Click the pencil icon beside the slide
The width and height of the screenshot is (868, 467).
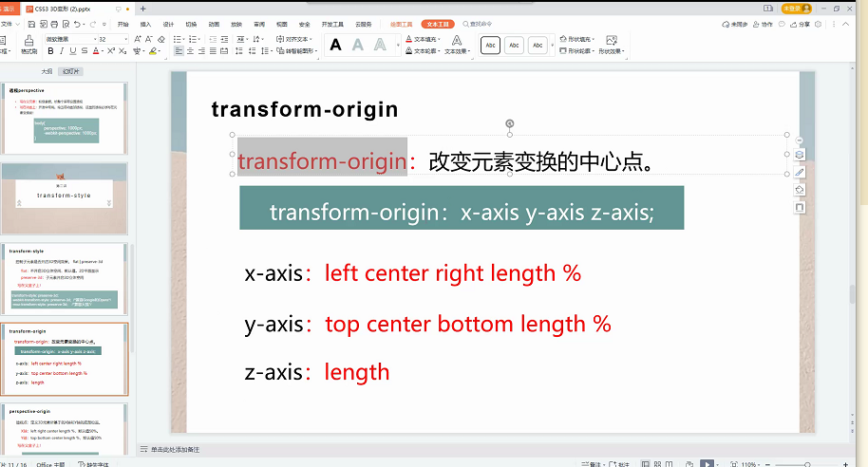click(x=800, y=173)
